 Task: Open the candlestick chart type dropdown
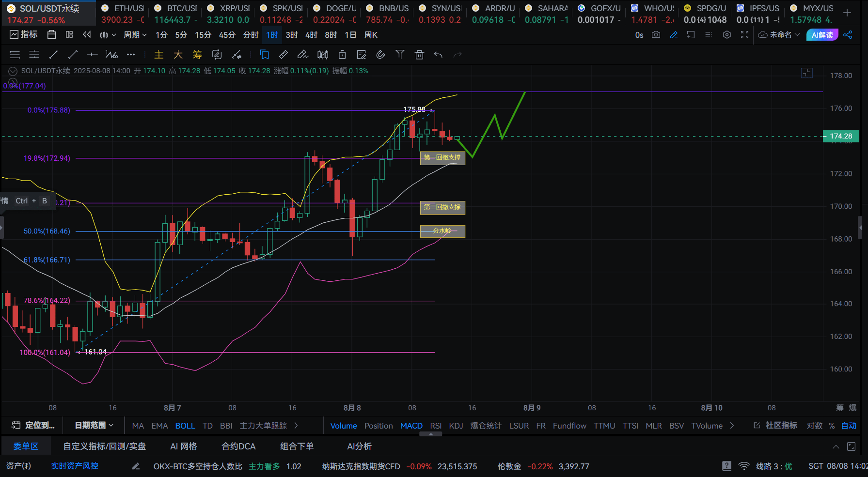108,35
